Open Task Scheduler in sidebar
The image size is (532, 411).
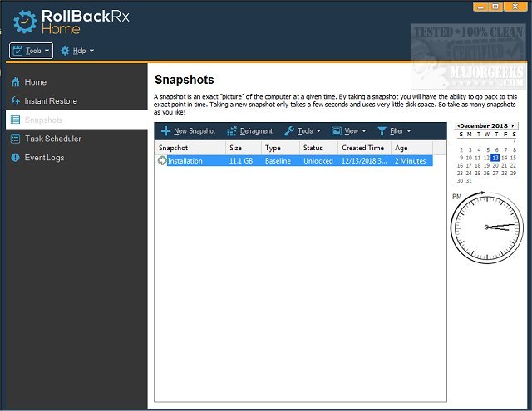[76, 139]
